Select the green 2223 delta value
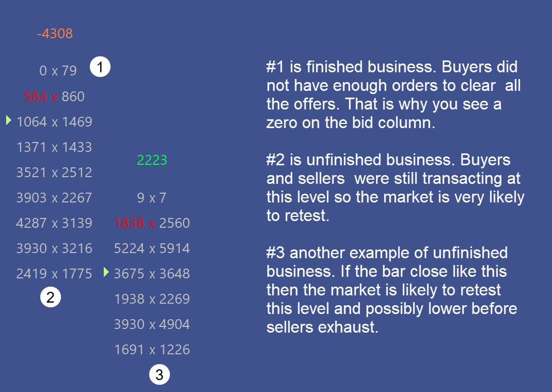The width and height of the screenshot is (552, 392). coord(152,160)
